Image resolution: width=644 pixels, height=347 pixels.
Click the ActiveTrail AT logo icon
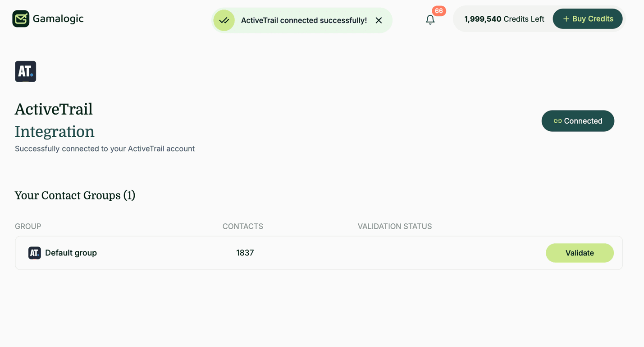(25, 71)
